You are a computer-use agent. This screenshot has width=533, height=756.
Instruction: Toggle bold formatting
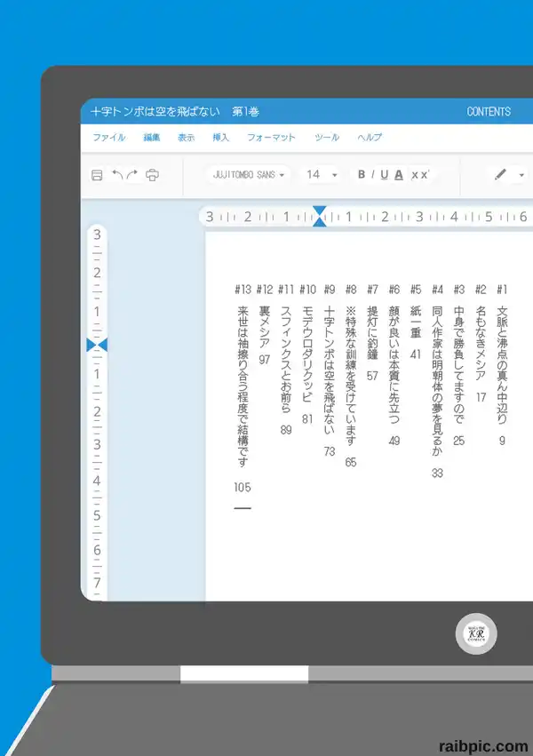(362, 174)
